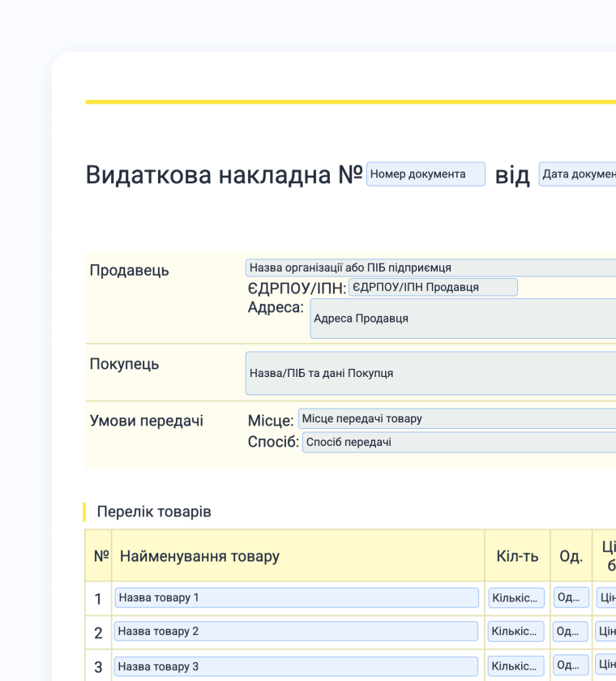Image resolution: width=616 pixels, height=681 pixels.
Task: Click the 'Од.' column header
Action: click(x=571, y=556)
